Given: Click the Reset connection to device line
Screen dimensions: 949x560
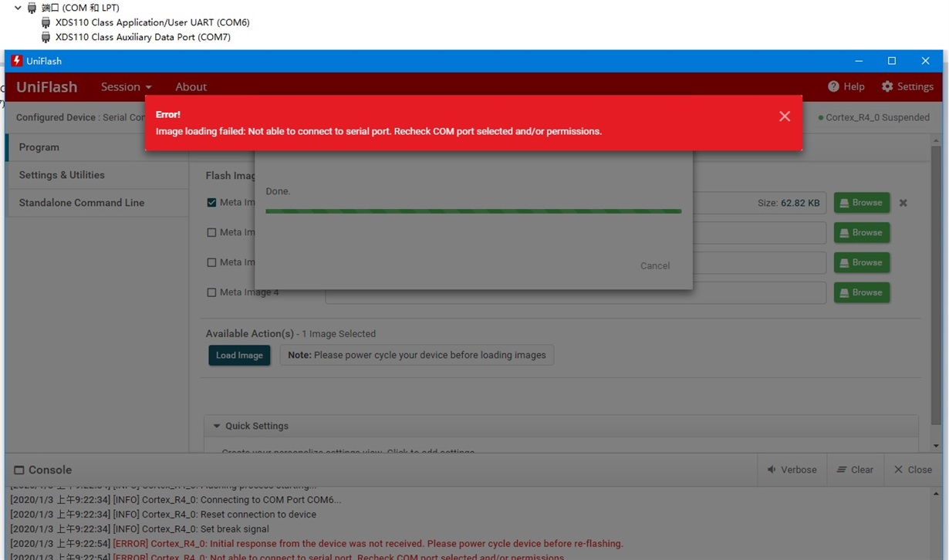Looking at the screenshot, I should [x=163, y=514].
